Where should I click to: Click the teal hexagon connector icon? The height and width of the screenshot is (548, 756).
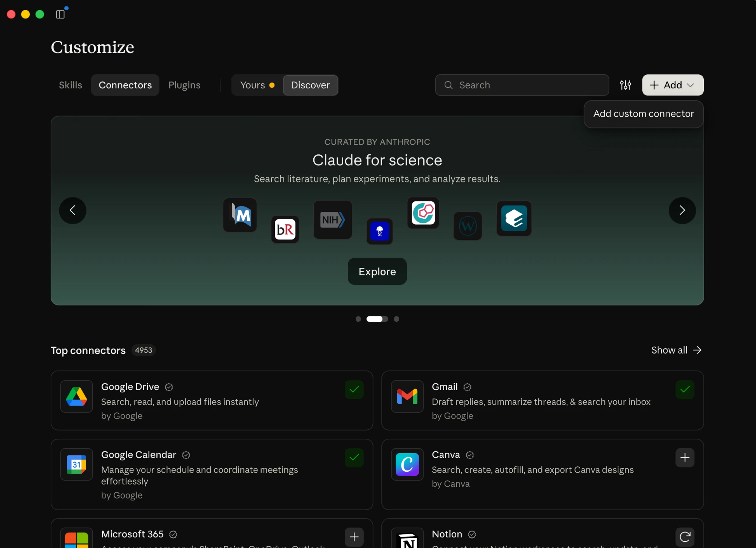423,213
